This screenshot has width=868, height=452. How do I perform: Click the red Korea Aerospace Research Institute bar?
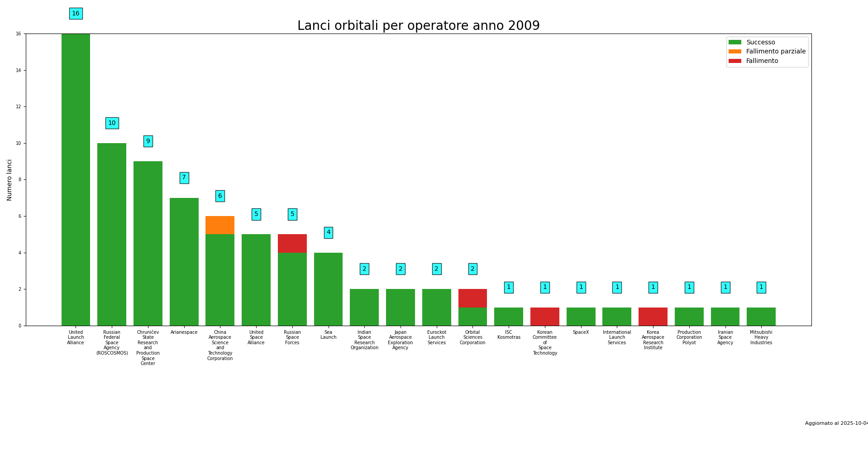point(653,317)
